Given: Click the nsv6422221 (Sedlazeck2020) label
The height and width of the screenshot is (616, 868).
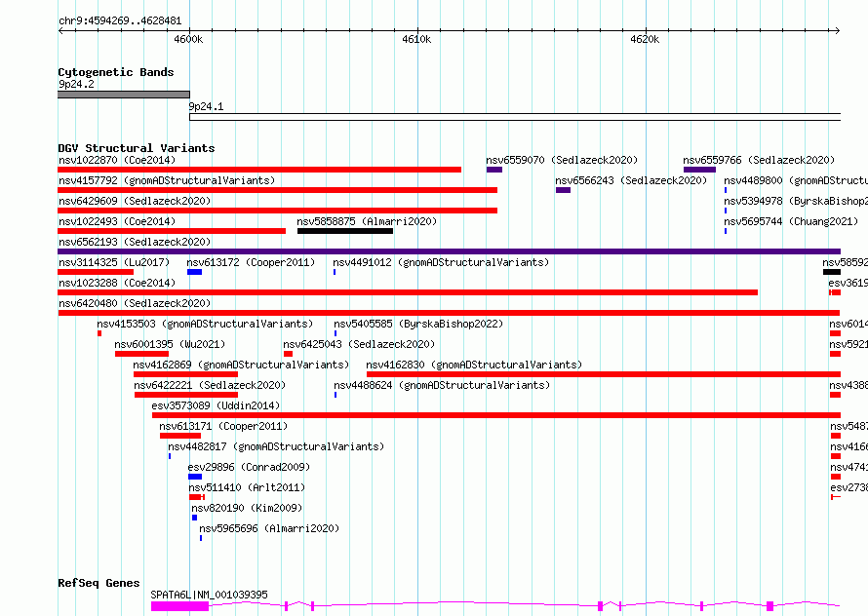Looking at the screenshot, I should click(x=210, y=385).
